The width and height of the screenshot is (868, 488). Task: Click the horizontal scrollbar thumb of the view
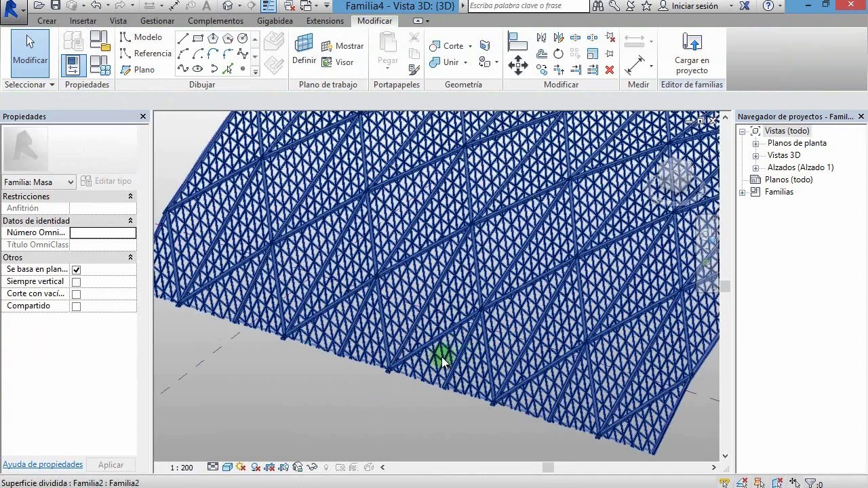[548, 467]
